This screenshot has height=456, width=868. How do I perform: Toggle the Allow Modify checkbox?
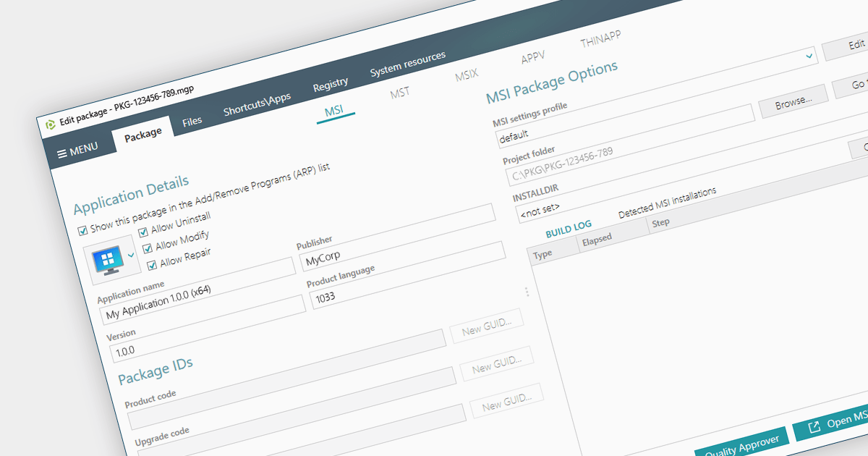point(148,248)
